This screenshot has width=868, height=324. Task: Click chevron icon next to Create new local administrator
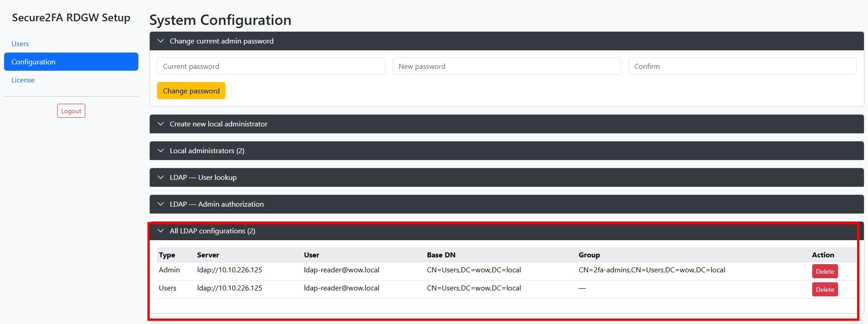(161, 124)
